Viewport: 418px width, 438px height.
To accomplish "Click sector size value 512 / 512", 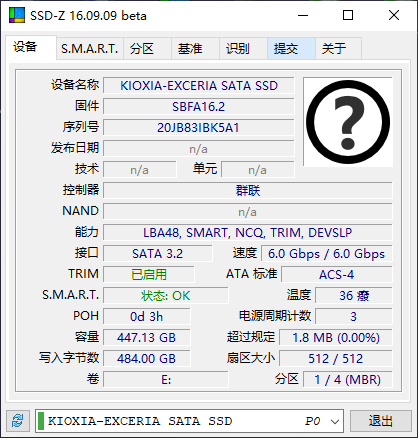I will (x=336, y=359).
